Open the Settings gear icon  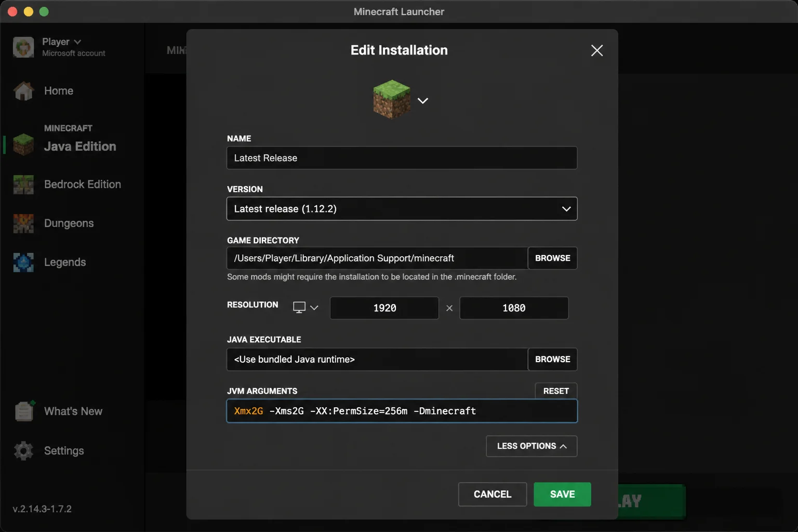pos(23,450)
